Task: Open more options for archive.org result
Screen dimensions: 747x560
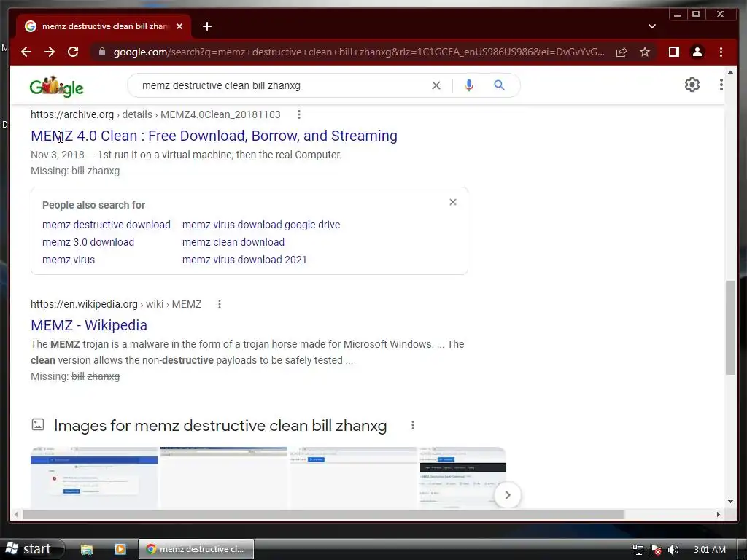Action: (298, 114)
